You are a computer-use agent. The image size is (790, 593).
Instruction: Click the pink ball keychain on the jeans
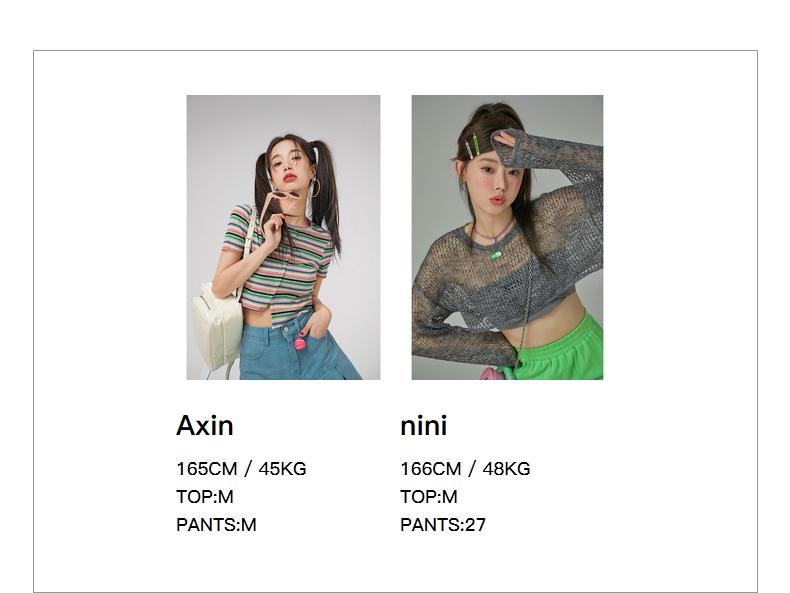coord(300,344)
